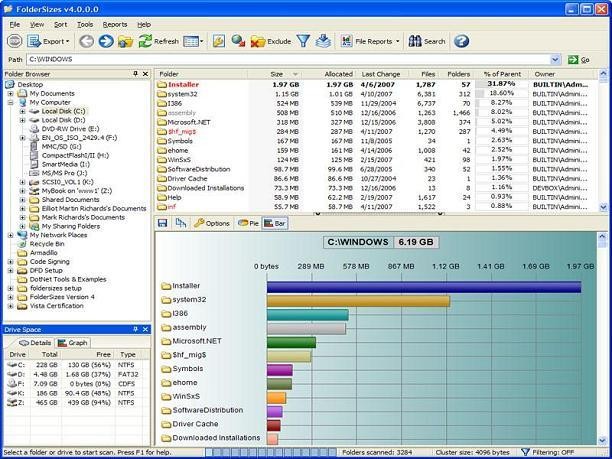Click the dark blue Installer bar in the chart
Viewport: 612px width, 459px height.
424,287
